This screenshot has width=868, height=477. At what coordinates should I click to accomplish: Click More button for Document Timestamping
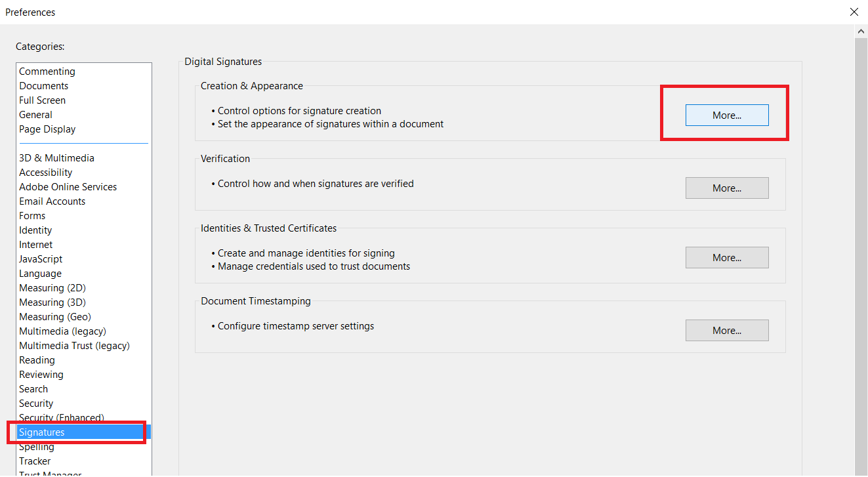pyautogui.click(x=726, y=331)
